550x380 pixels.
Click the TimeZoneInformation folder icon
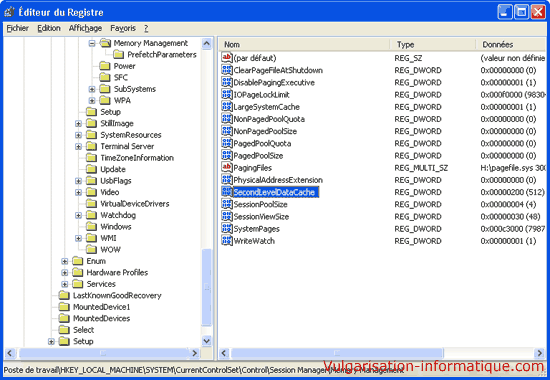pos(92,158)
